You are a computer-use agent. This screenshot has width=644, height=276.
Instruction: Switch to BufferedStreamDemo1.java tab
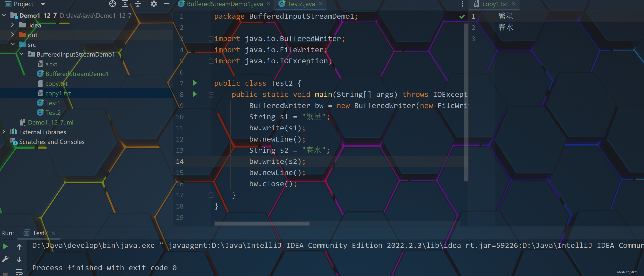225,4
